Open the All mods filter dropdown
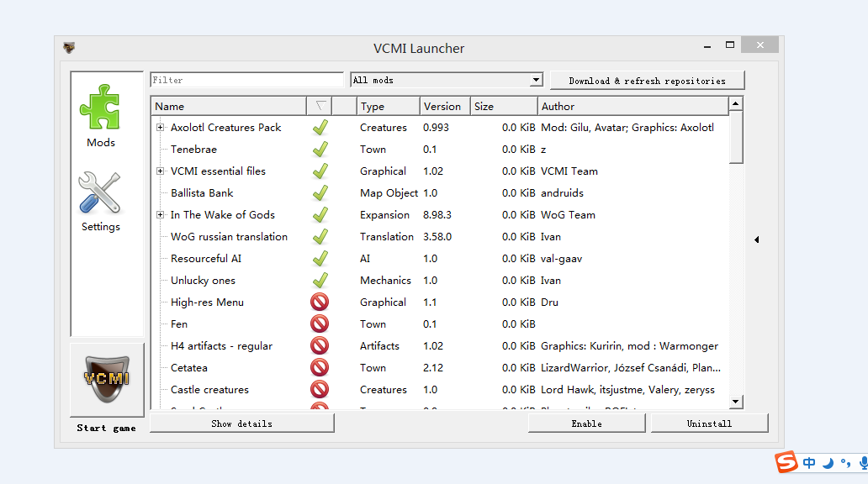This screenshot has height=484, width=868. tap(446, 80)
